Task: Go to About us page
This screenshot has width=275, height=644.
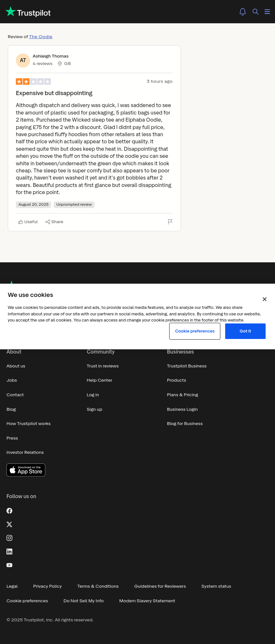Action: [16, 366]
